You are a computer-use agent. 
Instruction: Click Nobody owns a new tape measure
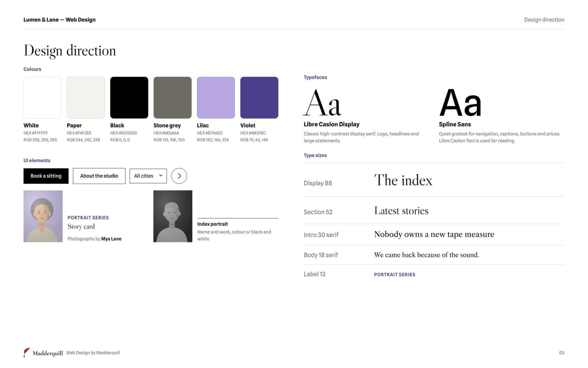(434, 234)
